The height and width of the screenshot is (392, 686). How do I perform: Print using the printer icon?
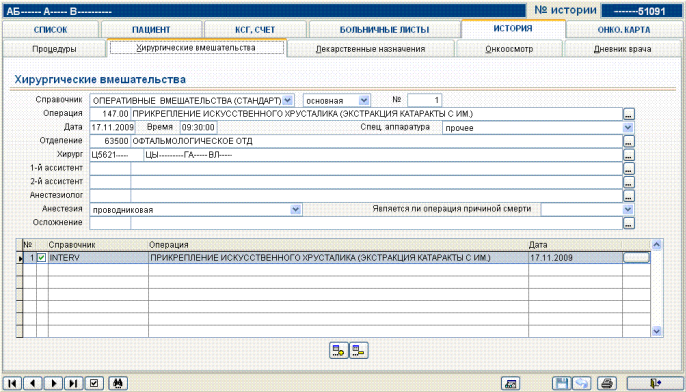point(607,384)
